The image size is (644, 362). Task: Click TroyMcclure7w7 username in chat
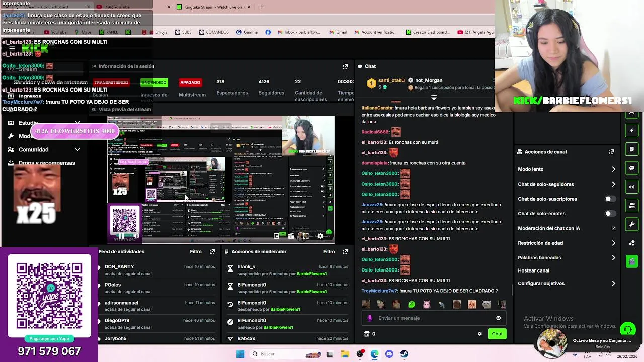pos(379,291)
